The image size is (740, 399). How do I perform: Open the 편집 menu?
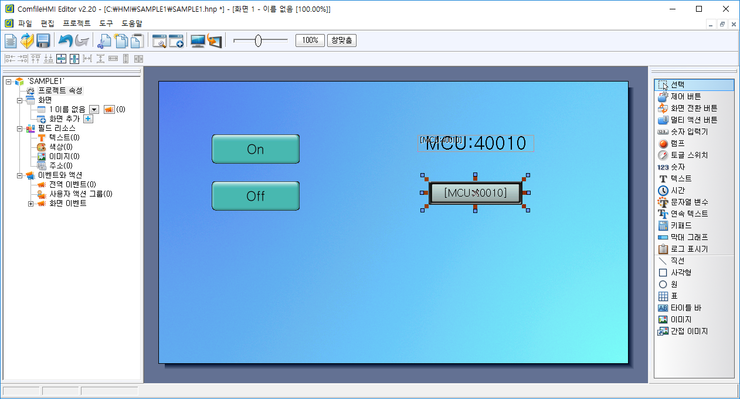click(47, 23)
